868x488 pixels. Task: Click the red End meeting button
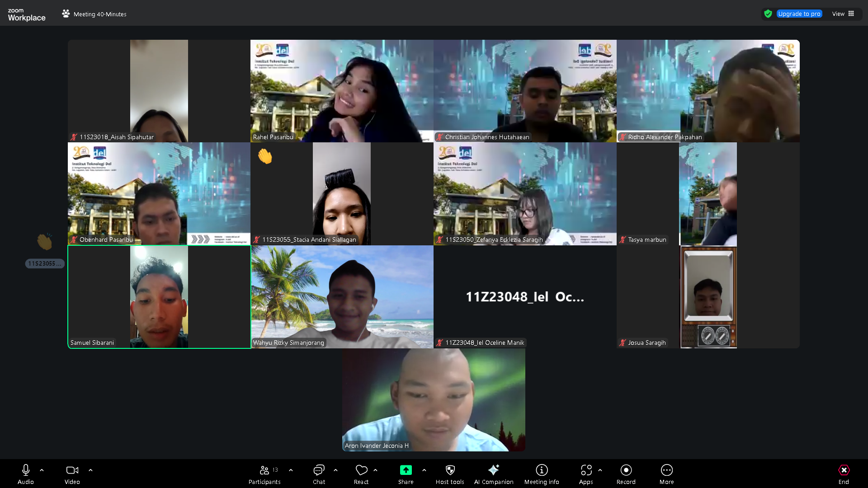(x=844, y=470)
